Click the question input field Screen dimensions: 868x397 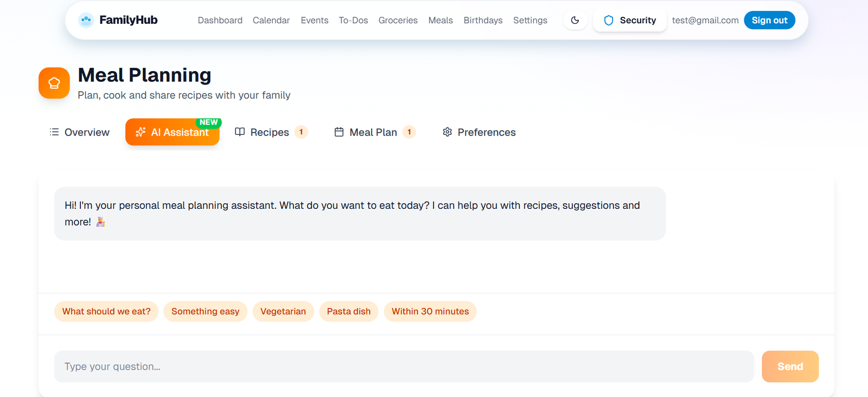(404, 367)
